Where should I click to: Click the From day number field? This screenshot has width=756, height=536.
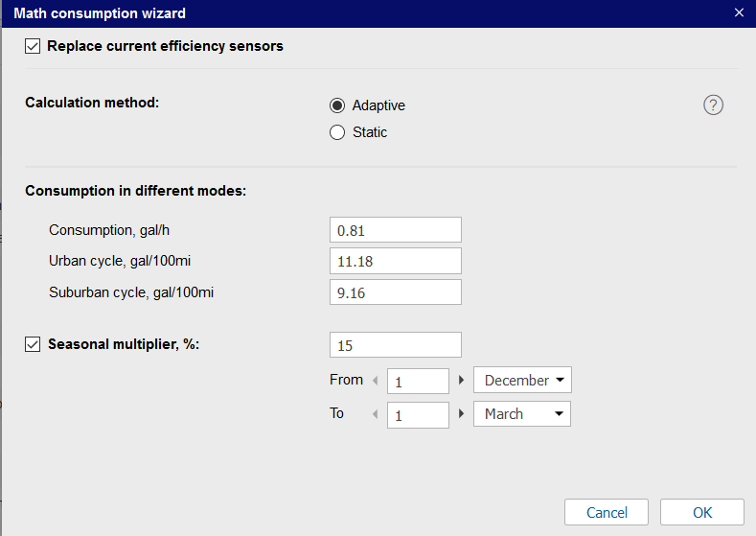click(x=418, y=381)
